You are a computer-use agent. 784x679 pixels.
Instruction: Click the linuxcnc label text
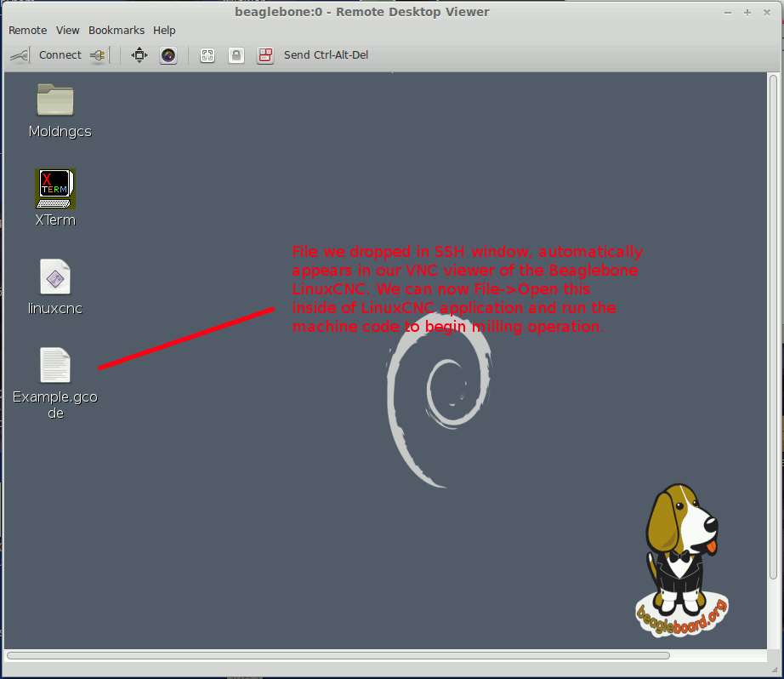[55, 308]
